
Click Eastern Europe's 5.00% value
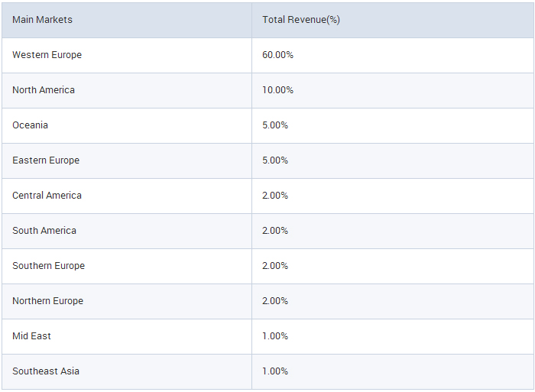pyautogui.click(x=275, y=160)
